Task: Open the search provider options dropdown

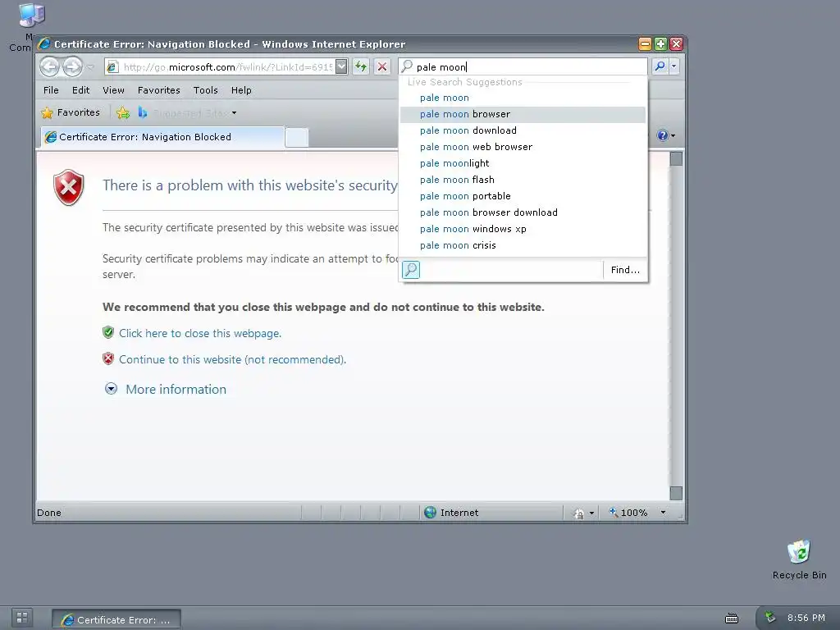Action: (674, 66)
